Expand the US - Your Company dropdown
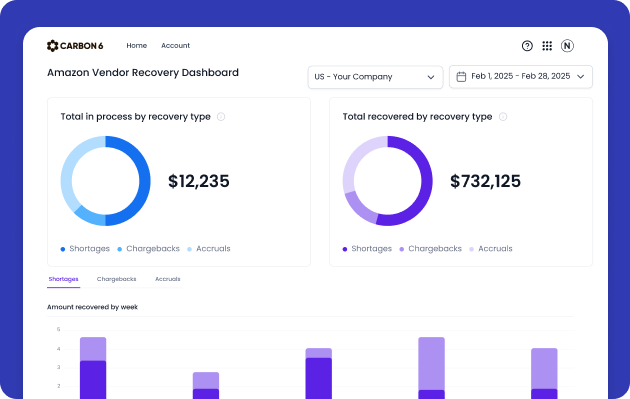 pyautogui.click(x=375, y=77)
